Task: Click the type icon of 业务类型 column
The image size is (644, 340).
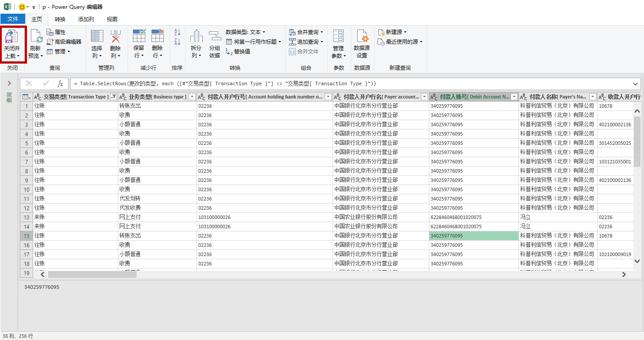Action: coord(123,97)
